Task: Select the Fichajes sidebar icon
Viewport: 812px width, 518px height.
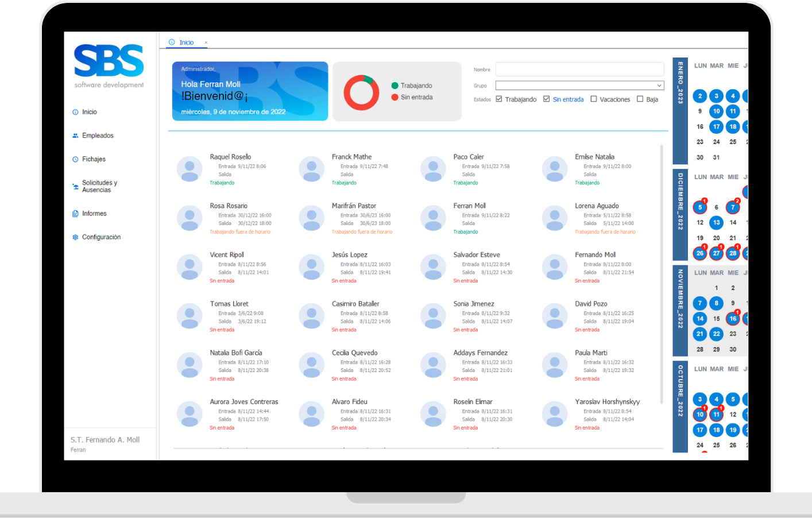Action: [75, 159]
